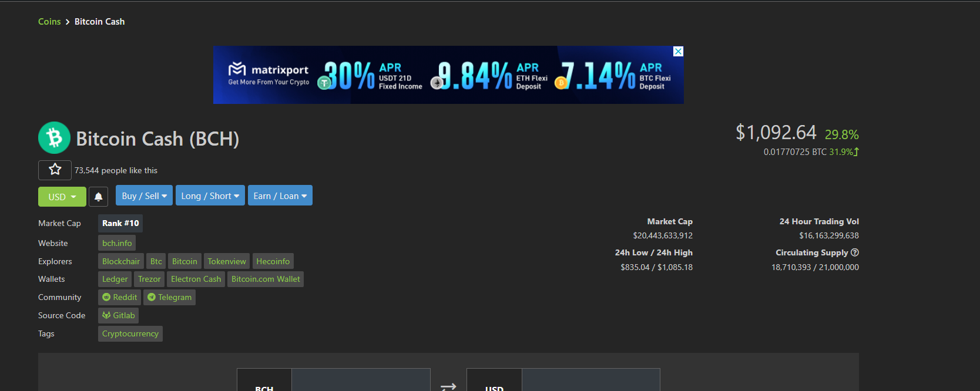Screen dimensions: 980x391
Task: Click the BCH converter amount field
Action: [x=361, y=380]
